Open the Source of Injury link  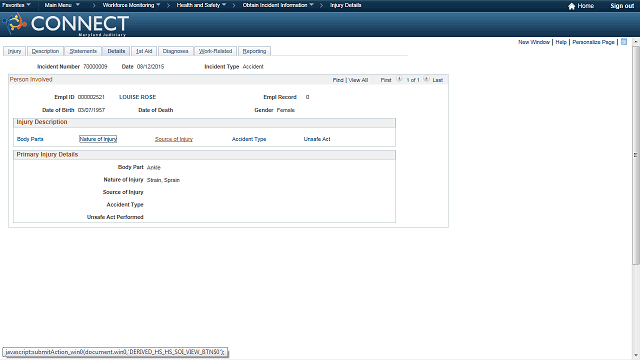tap(174, 139)
